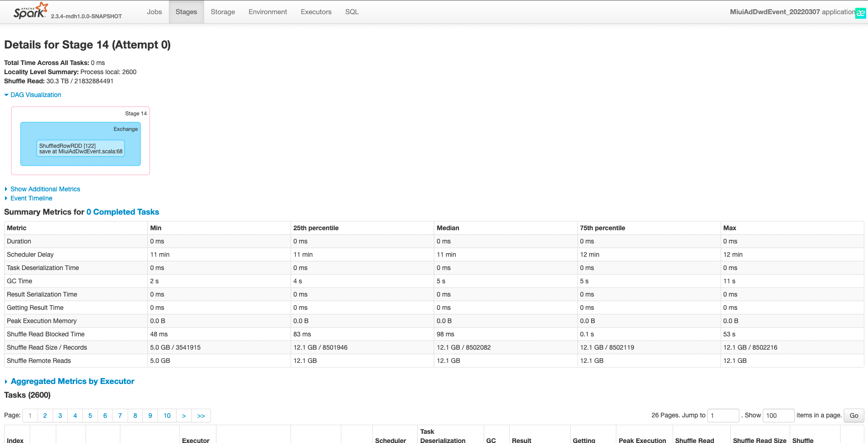Image resolution: width=868 pixels, height=443 pixels.
Task: Open the Jobs tab
Action: pos(154,12)
